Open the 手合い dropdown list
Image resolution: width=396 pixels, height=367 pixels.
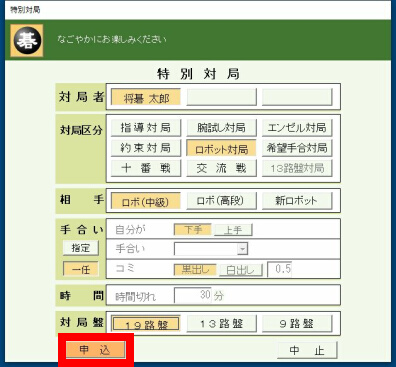[x=243, y=249]
